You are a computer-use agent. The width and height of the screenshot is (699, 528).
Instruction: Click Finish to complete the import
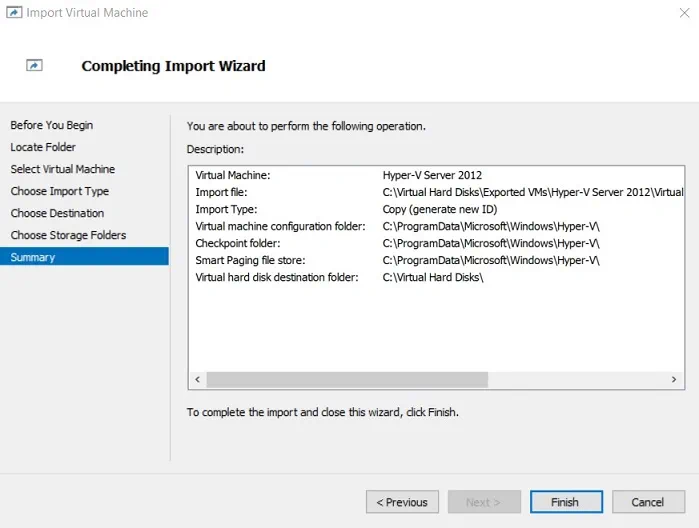pos(565,502)
